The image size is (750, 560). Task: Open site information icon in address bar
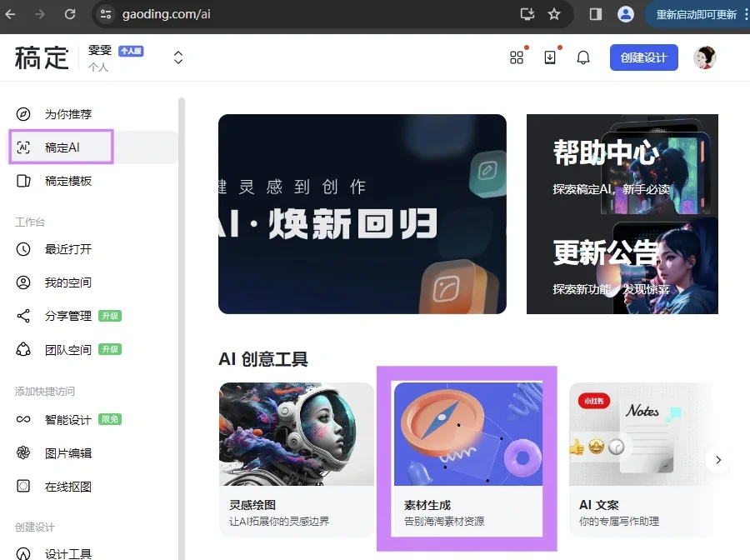click(x=105, y=14)
